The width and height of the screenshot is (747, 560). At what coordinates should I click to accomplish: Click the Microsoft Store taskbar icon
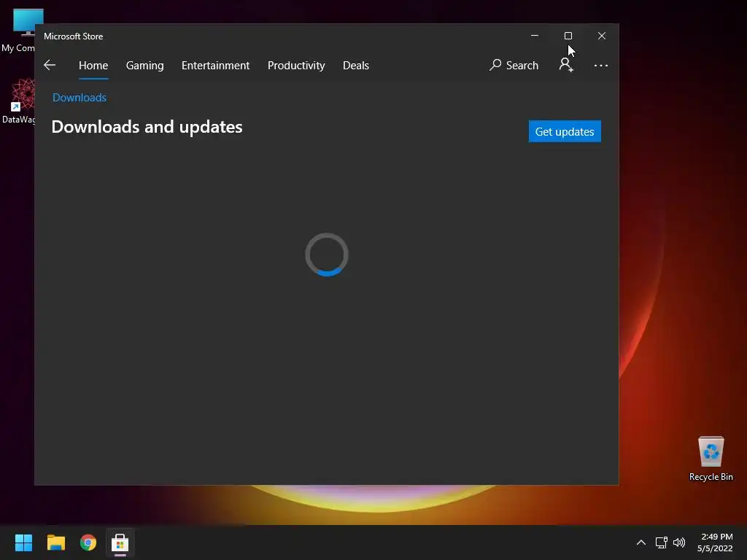tap(120, 542)
